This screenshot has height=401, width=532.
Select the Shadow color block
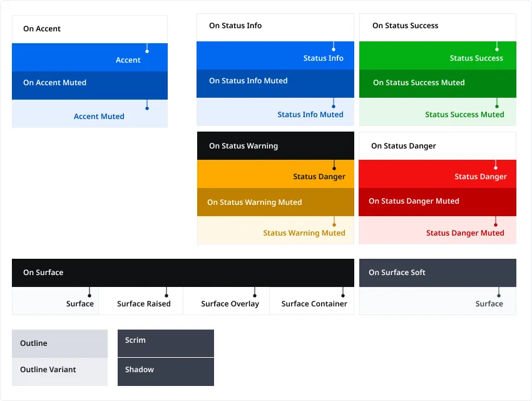pos(165,372)
